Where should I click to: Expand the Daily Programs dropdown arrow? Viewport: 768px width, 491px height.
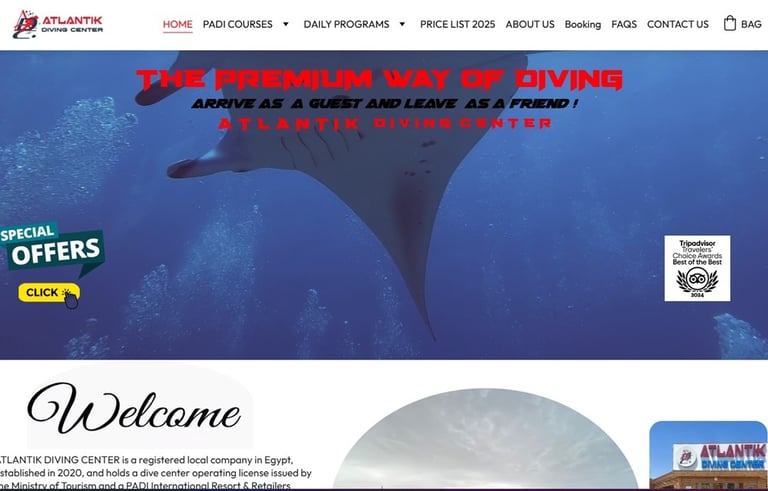coord(402,24)
